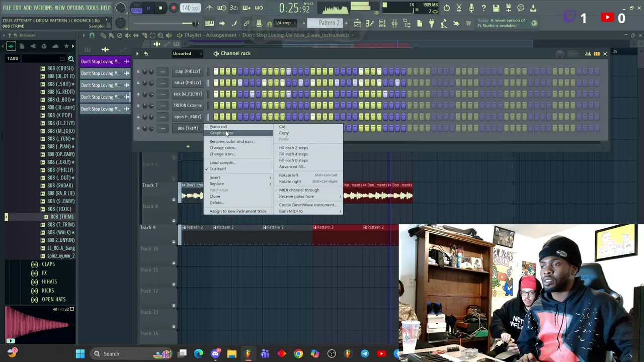Expand the Replace submenu
644x362 pixels.
(238, 184)
